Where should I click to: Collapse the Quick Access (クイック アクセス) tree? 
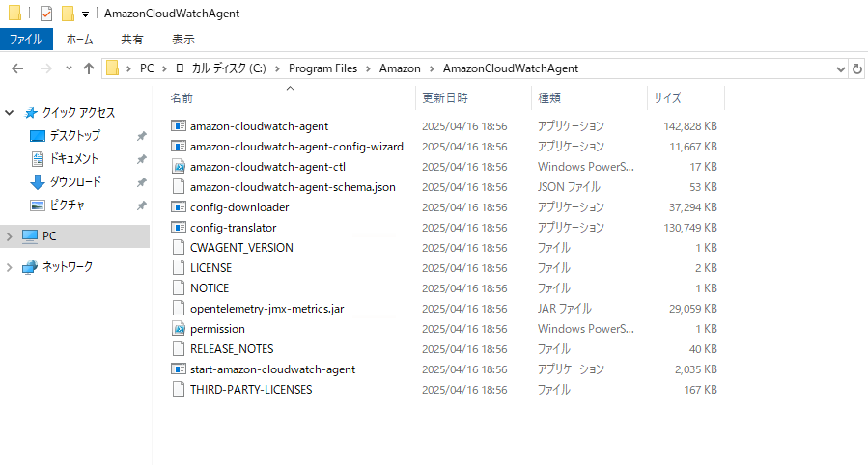(9, 113)
